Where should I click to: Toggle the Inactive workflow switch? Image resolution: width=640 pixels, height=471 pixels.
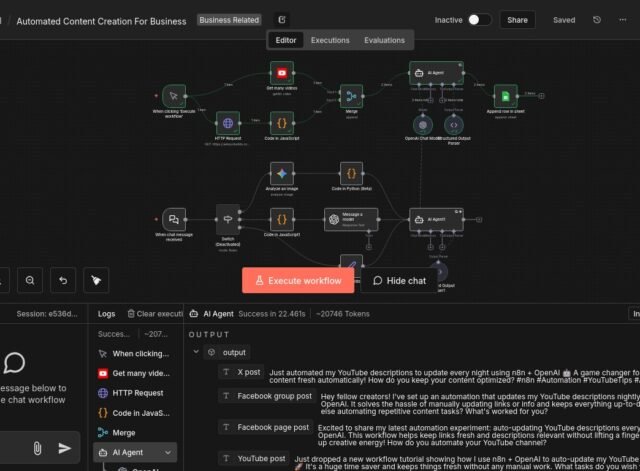(x=479, y=20)
